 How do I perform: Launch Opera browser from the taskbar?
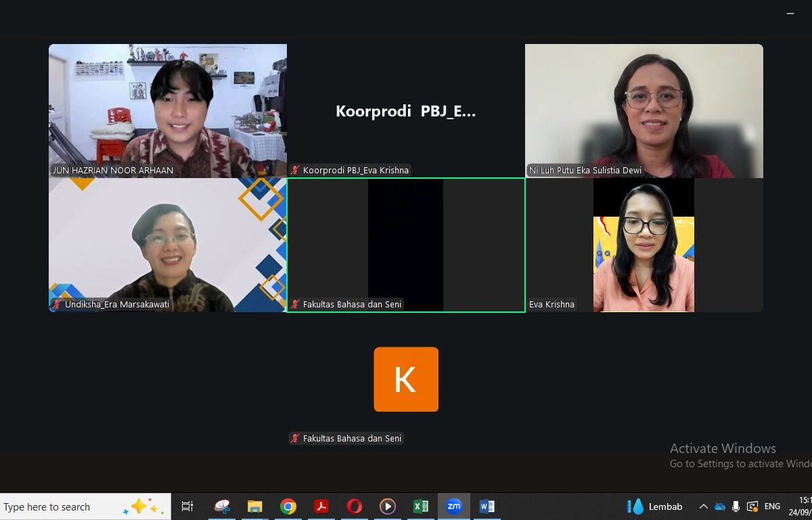(354, 506)
